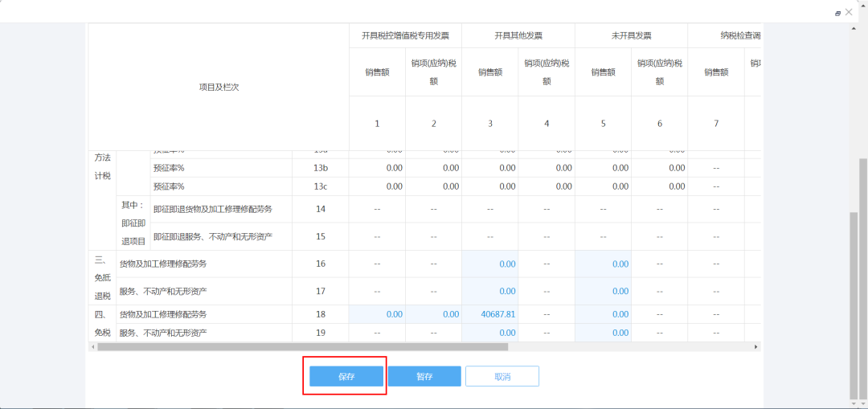
Task: Click the 取消 cancel button
Action: point(502,376)
